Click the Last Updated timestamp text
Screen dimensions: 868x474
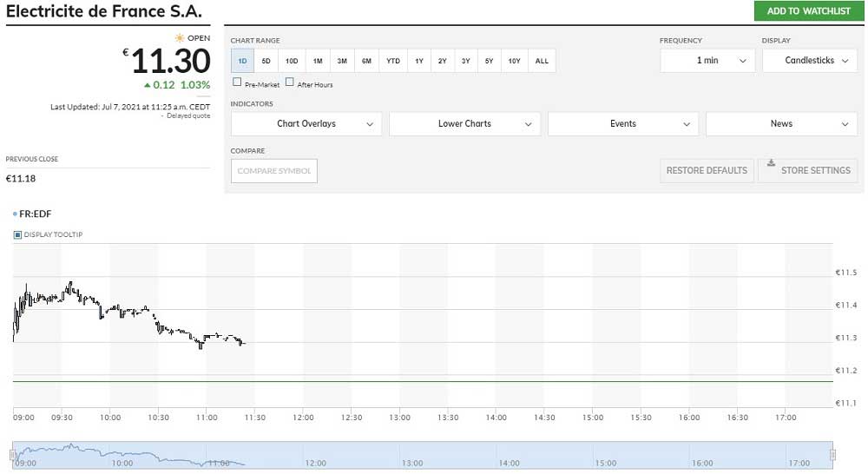(x=130, y=107)
